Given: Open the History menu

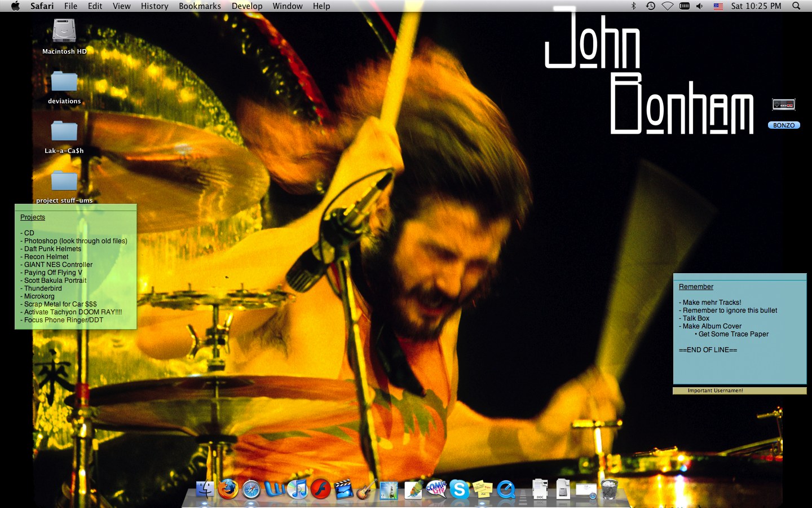Looking at the screenshot, I should point(155,6).
